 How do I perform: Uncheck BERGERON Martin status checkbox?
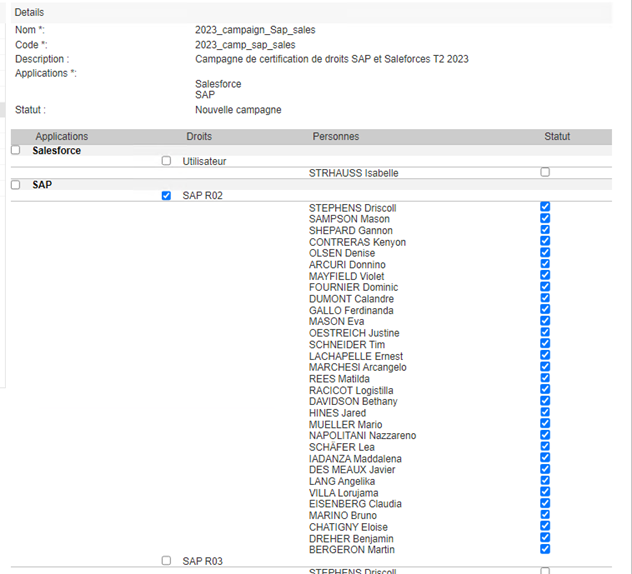[545, 549]
